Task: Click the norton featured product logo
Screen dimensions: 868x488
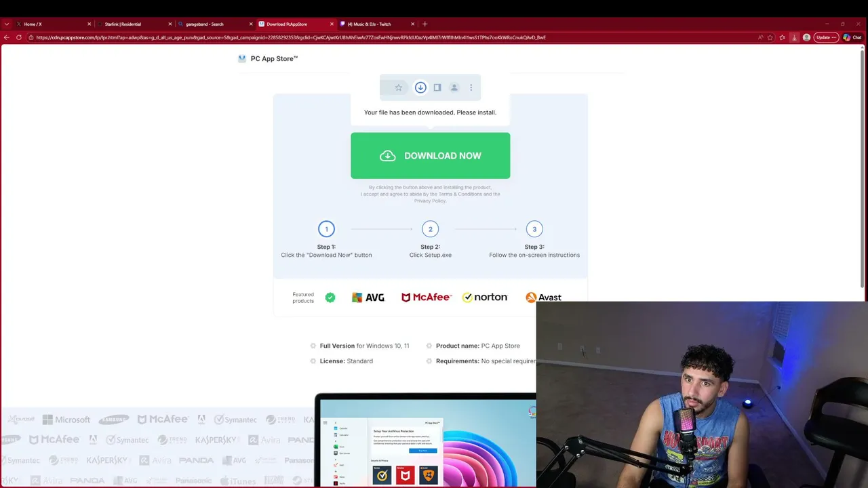Action: click(x=485, y=298)
